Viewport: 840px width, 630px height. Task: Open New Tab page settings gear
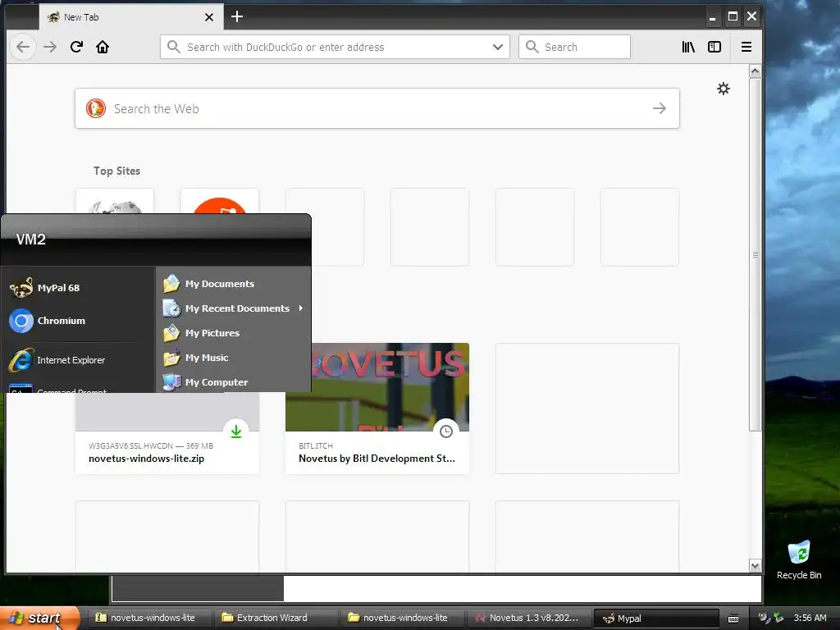(x=724, y=89)
